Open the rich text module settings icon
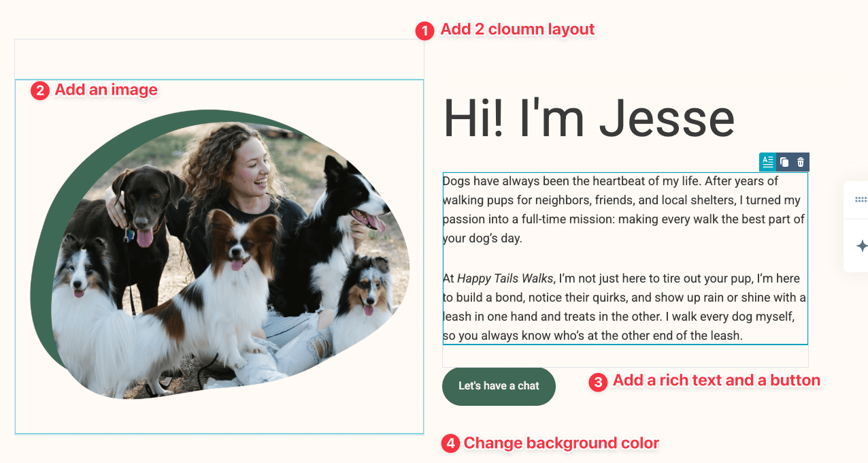Viewport: 868px width, 463px height. (767, 162)
